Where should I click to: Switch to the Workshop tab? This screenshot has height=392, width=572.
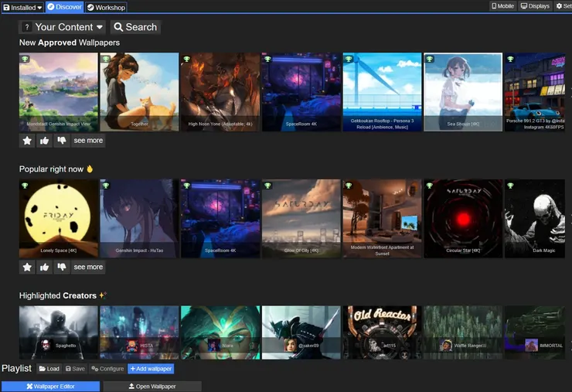pos(106,7)
